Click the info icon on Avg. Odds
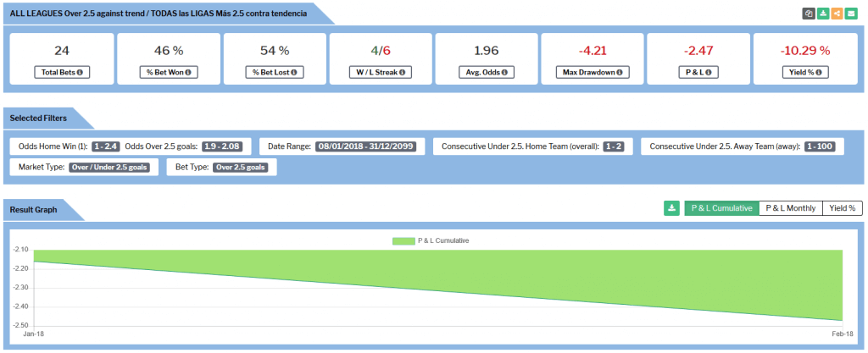The width and height of the screenshot is (868, 353). click(505, 72)
